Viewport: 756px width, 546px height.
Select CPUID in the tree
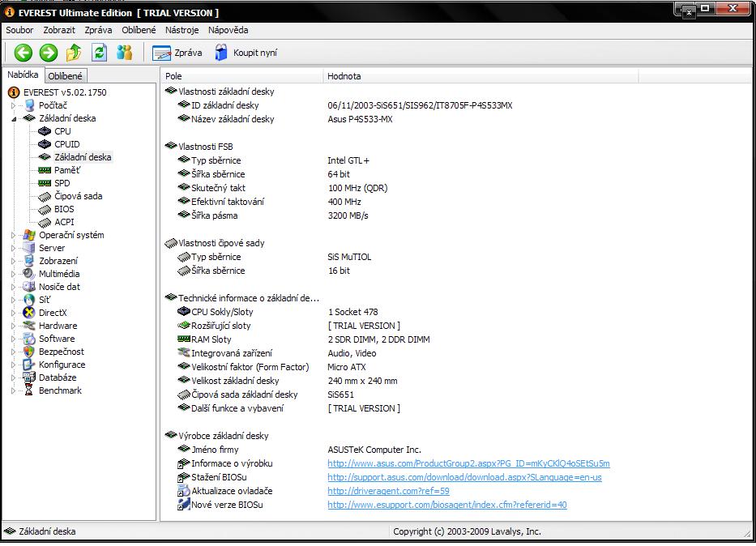[66, 144]
